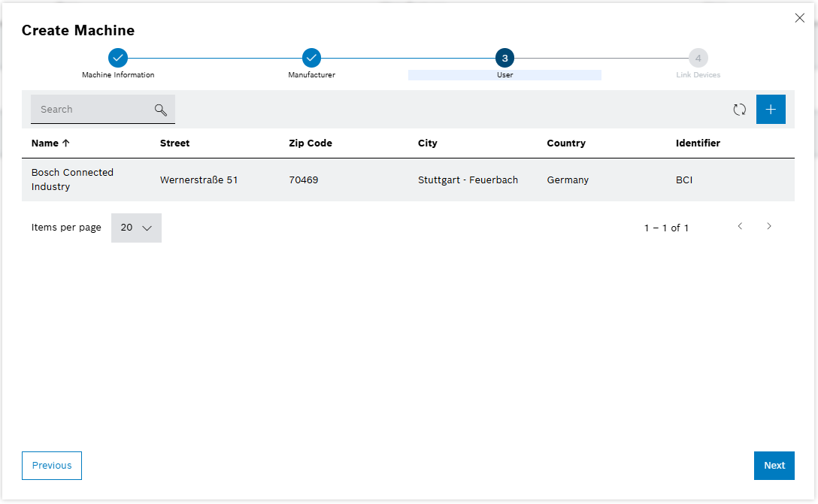Go to the next page arrow
Viewport: 818px width, 504px height.
pyautogui.click(x=768, y=226)
